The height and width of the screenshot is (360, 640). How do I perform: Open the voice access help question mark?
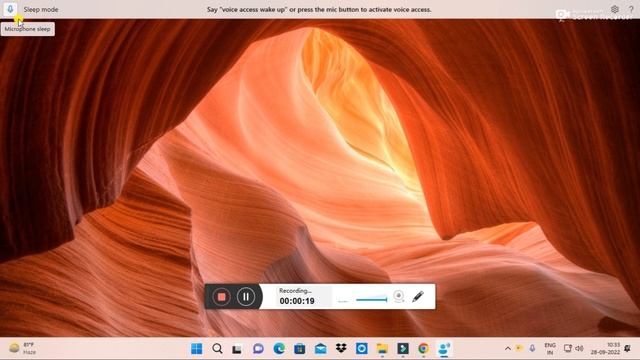631,9
